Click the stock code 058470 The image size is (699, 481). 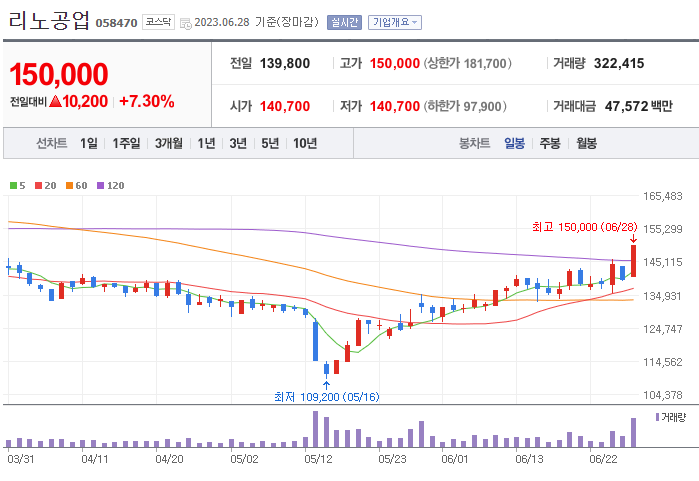coord(116,23)
